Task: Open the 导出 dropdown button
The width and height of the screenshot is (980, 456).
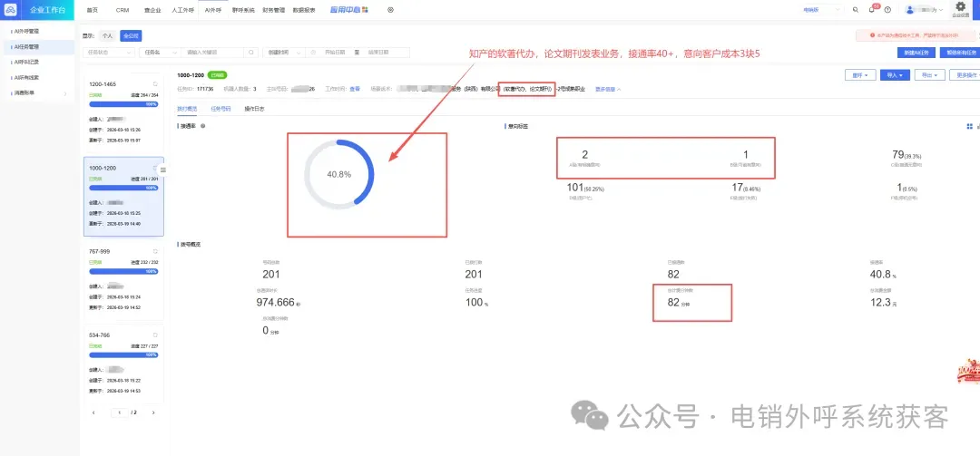Action: pyautogui.click(x=929, y=75)
